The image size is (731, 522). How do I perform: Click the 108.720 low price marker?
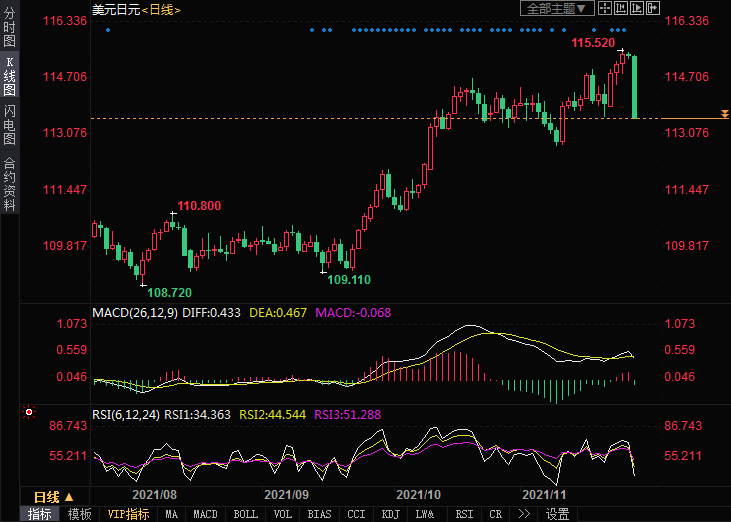(169, 292)
